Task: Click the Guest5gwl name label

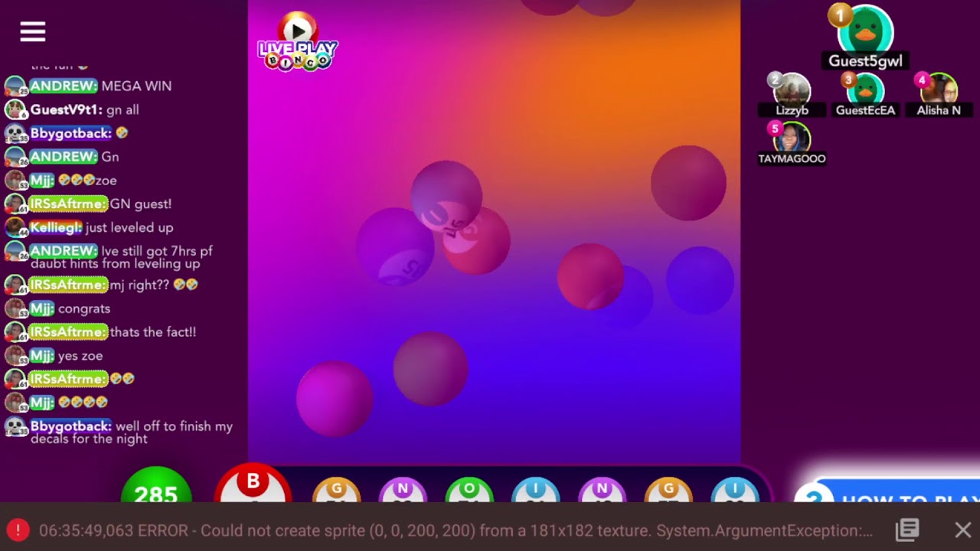Action: pyautogui.click(x=865, y=61)
